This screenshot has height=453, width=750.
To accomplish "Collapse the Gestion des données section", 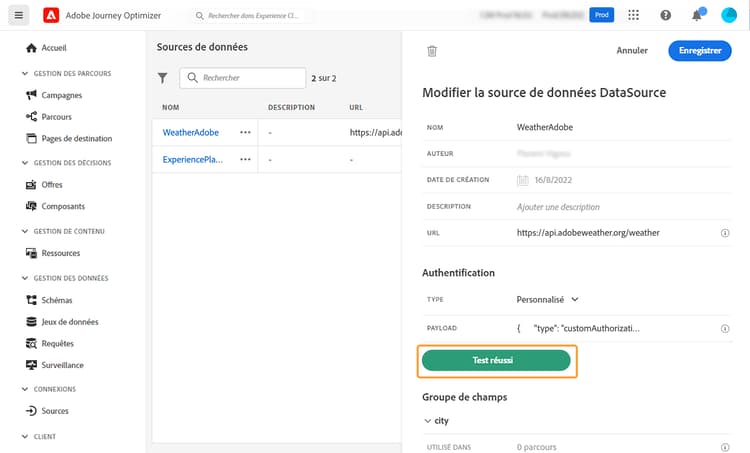I will [25, 278].
